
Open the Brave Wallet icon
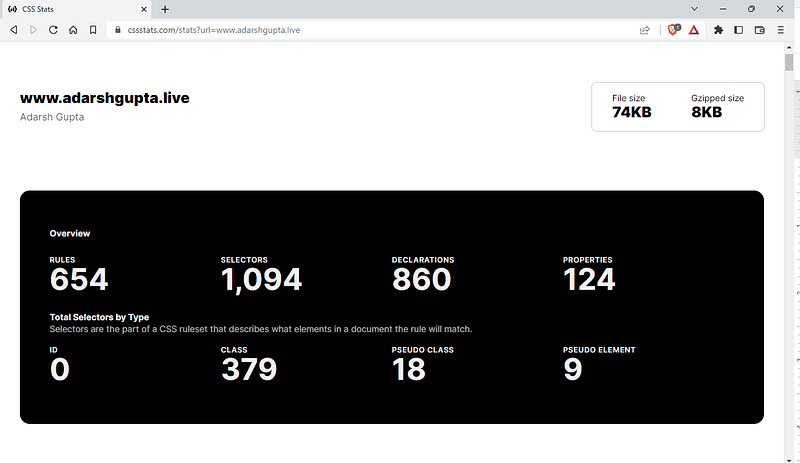click(759, 30)
